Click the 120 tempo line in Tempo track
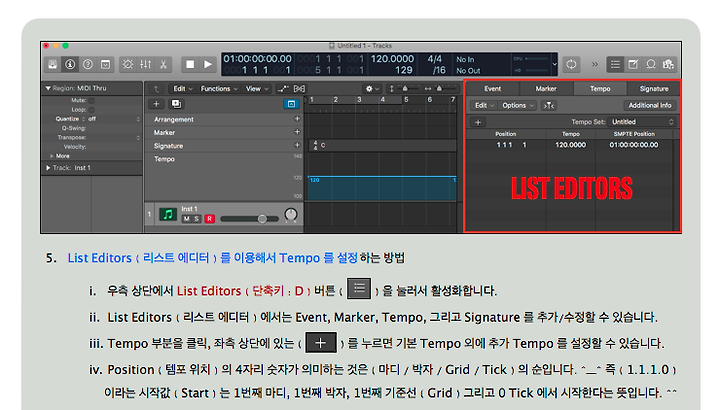The width and height of the screenshot is (720, 410). [x=382, y=177]
